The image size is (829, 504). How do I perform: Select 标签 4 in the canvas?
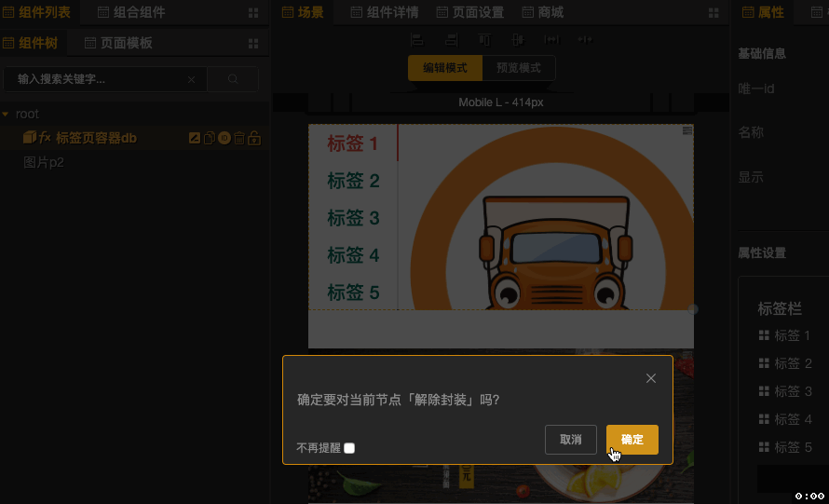point(353,255)
